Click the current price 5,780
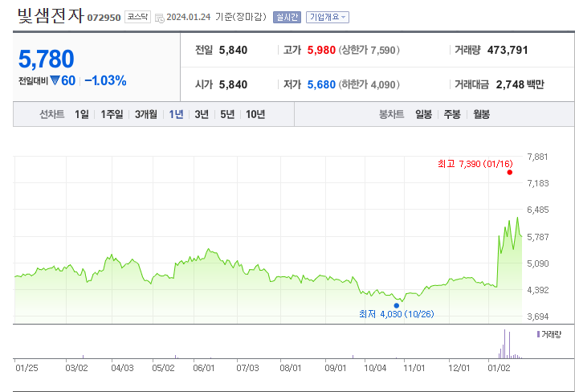This screenshot has height=392, width=575. (x=47, y=59)
